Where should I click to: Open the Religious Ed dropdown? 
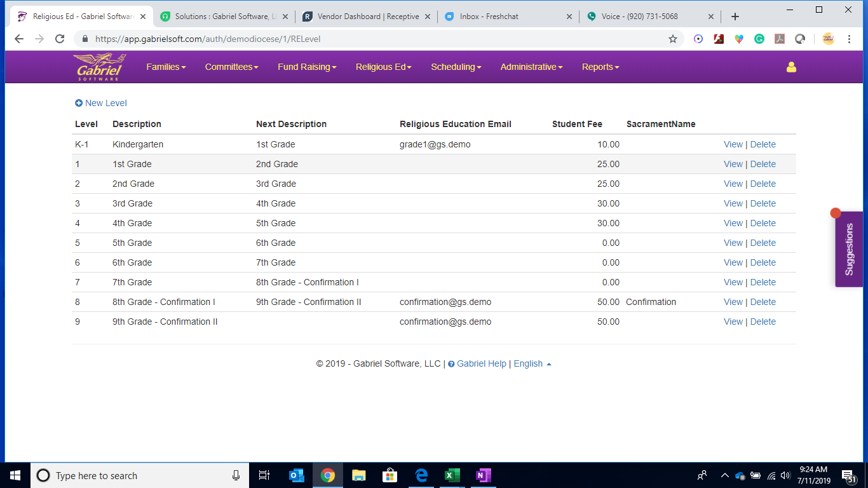(x=383, y=67)
